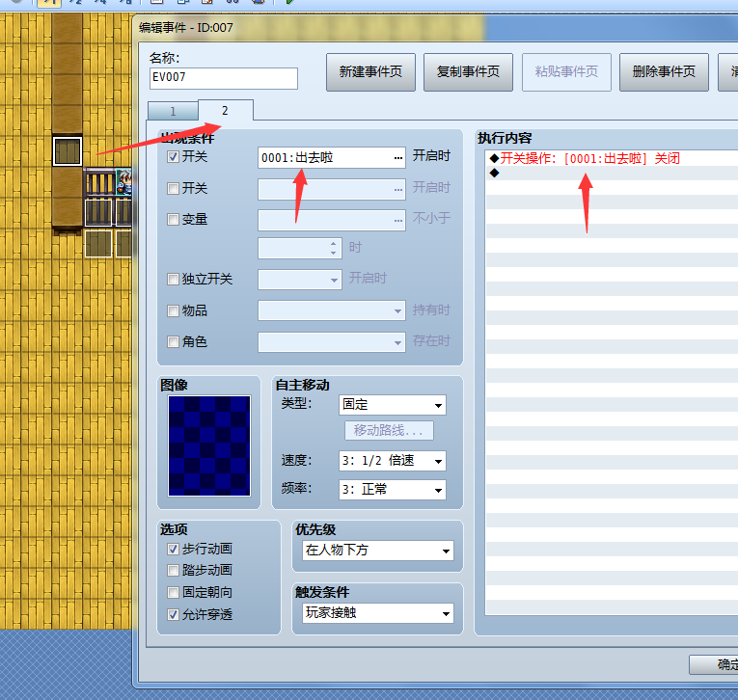
Task: Open the 角色 actor dropdown
Action: click(x=331, y=342)
